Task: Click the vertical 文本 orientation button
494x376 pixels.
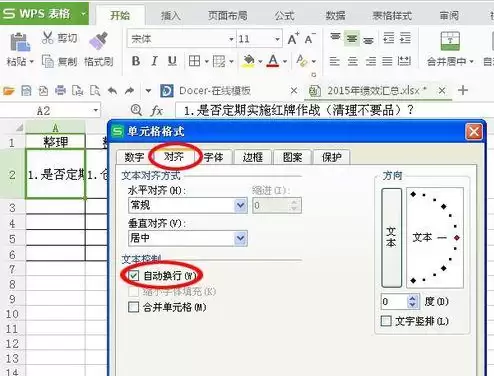Action: point(391,237)
